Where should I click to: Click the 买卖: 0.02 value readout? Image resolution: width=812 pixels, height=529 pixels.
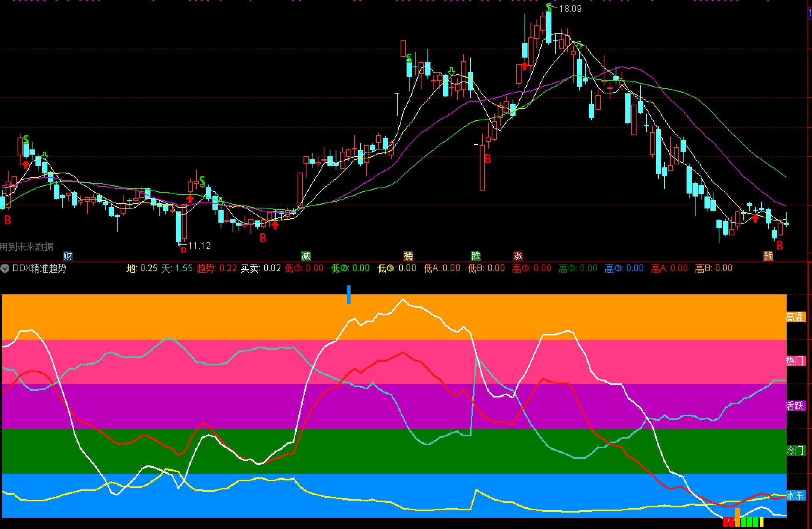point(261,268)
